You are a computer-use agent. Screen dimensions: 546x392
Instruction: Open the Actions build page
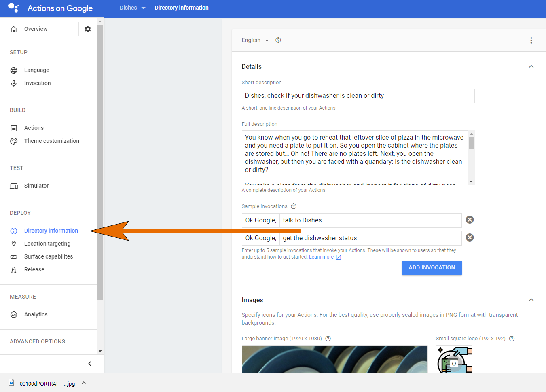pyautogui.click(x=34, y=128)
